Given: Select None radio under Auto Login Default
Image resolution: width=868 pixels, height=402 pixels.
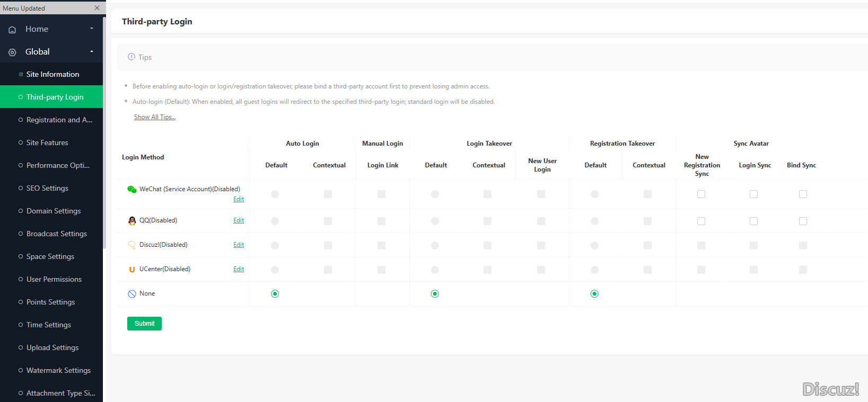Looking at the screenshot, I should (275, 294).
